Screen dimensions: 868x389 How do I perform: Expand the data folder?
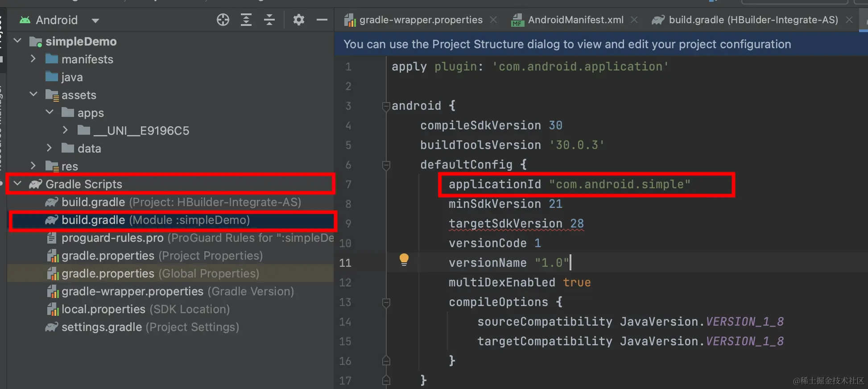click(50, 148)
